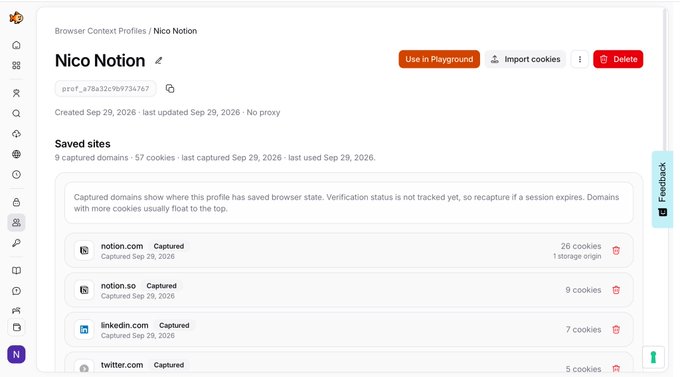Image resolution: width=680 pixels, height=377 pixels.
Task: Click Import cookies button
Action: 525,59
